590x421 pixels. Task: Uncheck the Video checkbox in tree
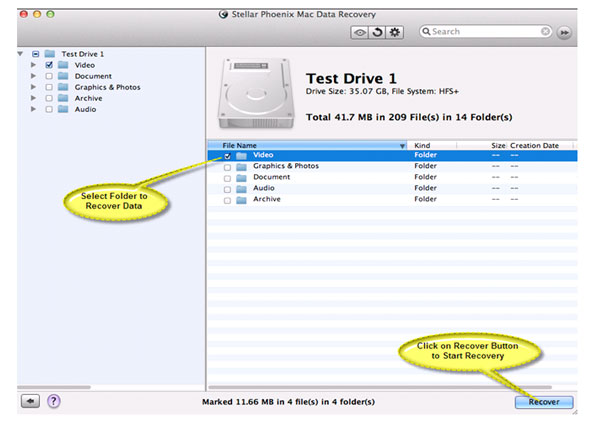(x=49, y=65)
